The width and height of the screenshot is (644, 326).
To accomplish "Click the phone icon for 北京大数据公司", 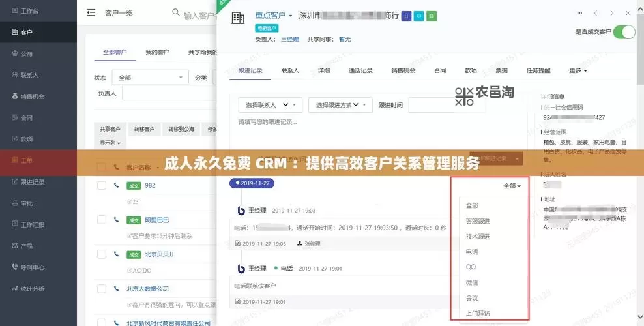I will point(116,289).
